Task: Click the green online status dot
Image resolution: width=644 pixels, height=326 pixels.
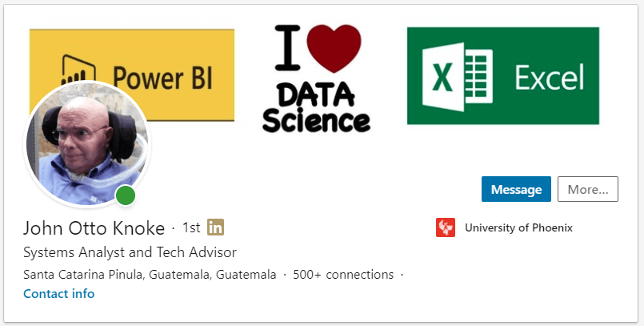Action: click(x=125, y=195)
